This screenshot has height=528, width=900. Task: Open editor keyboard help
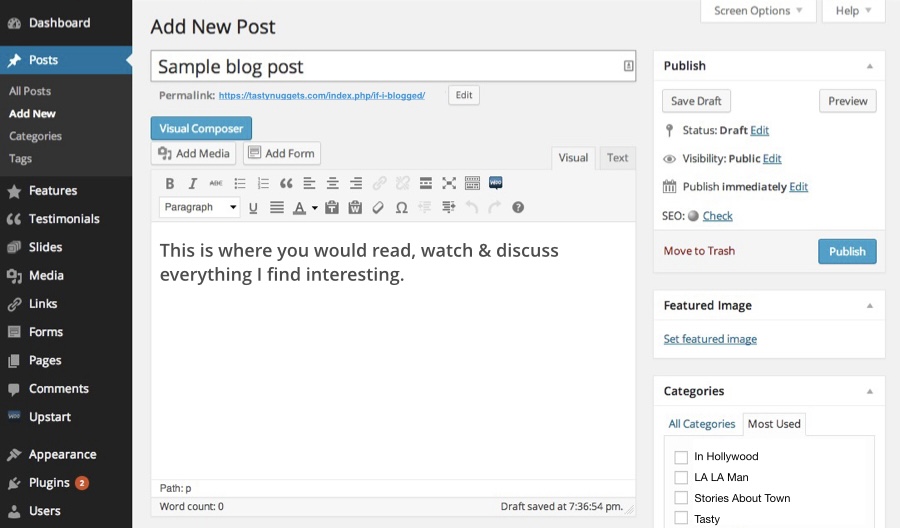pyautogui.click(x=518, y=208)
